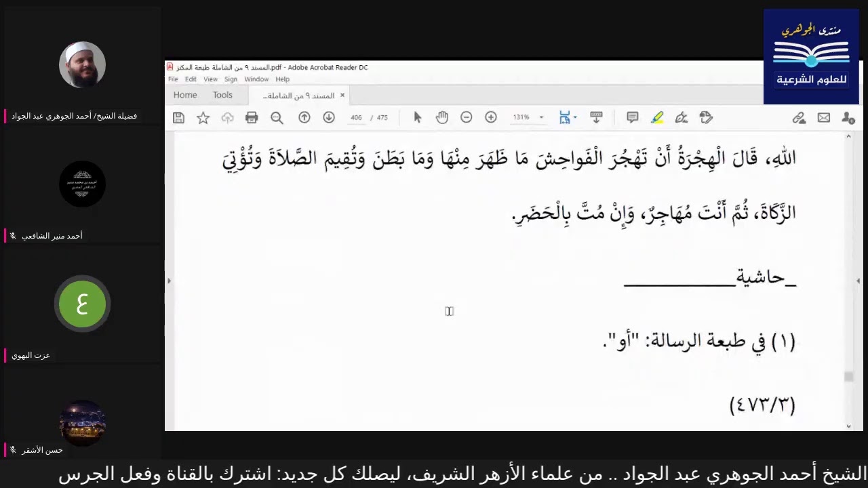The image size is (868, 488).
Task: Click the vertical scrollbar thumb
Action: coord(848,377)
